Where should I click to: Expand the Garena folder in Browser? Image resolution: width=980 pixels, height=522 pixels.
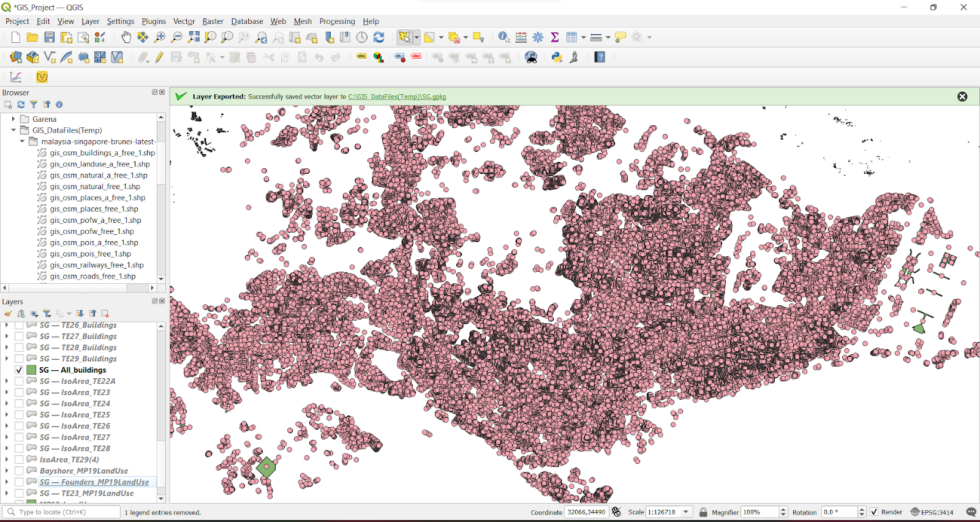13,119
